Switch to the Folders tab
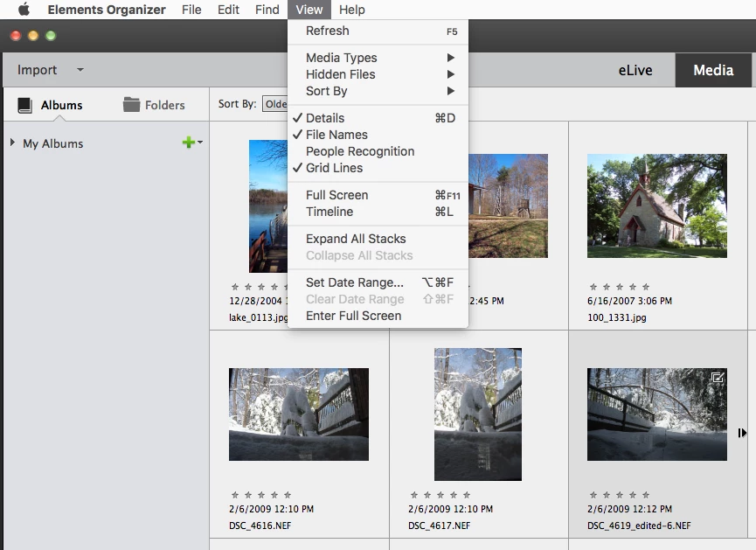Viewport: 756px width, 550px height. (154, 105)
